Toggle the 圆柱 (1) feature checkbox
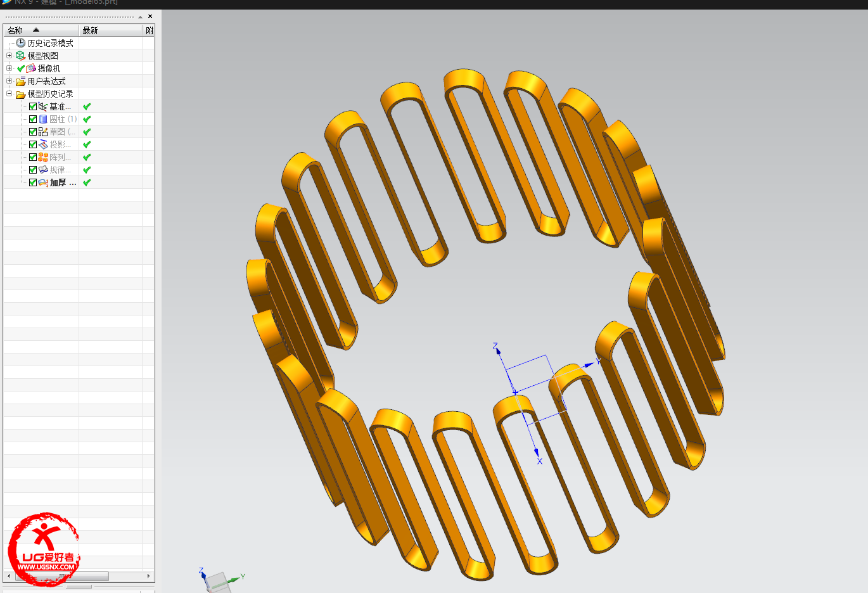 33,119
